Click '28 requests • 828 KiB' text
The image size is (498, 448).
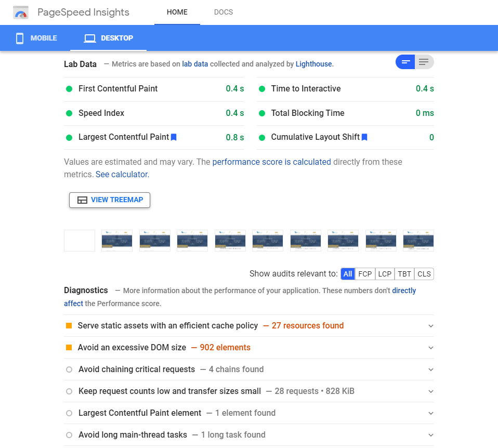coord(314,391)
